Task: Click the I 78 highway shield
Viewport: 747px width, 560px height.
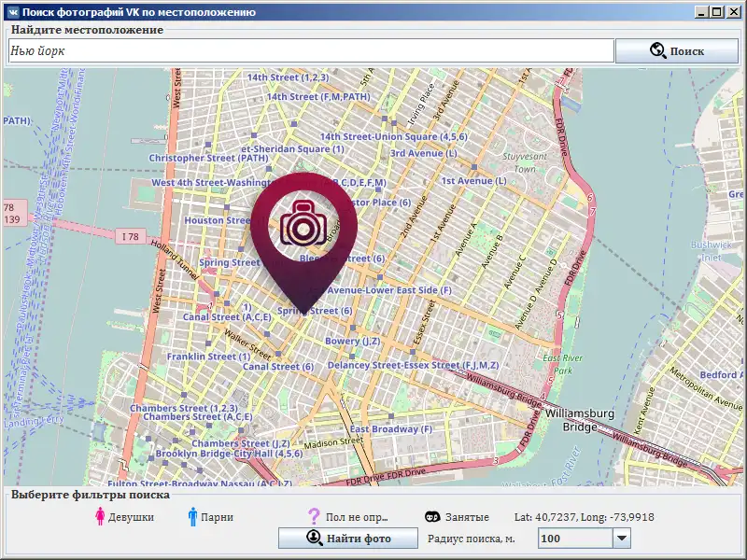Action: [x=130, y=236]
